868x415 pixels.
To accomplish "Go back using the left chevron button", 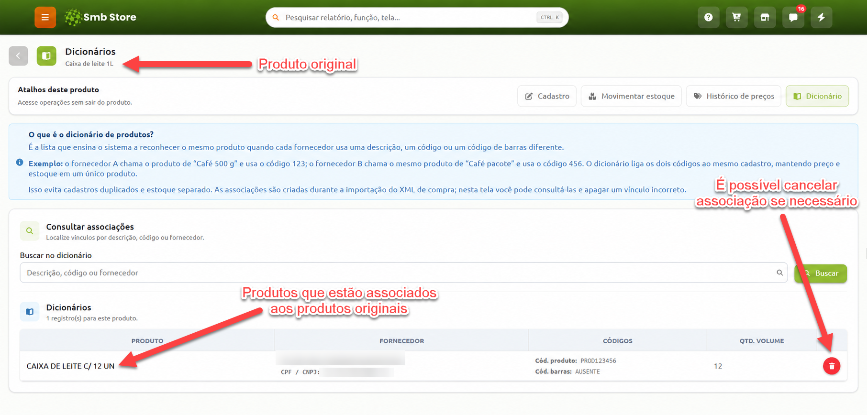I will point(18,56).
